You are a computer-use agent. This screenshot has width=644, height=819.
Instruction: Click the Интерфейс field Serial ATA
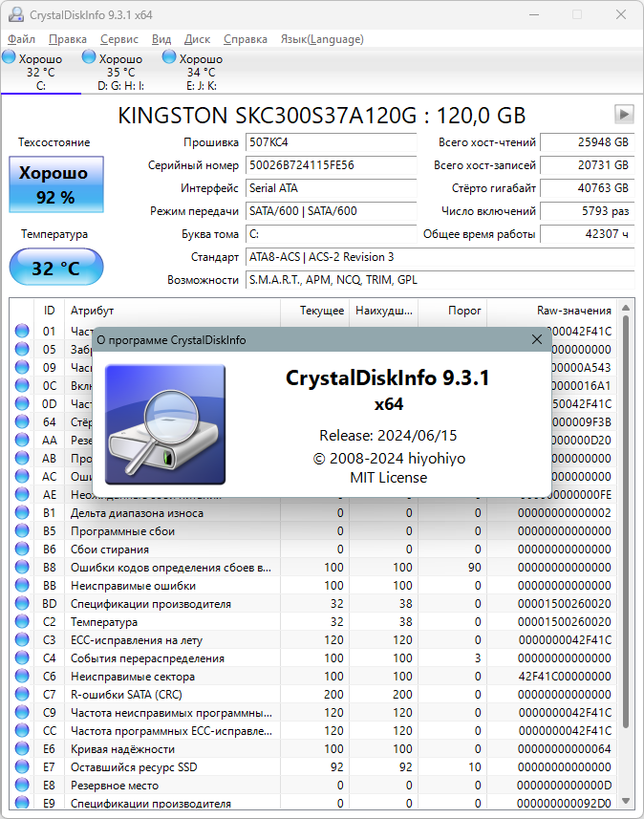click(332, 188)
